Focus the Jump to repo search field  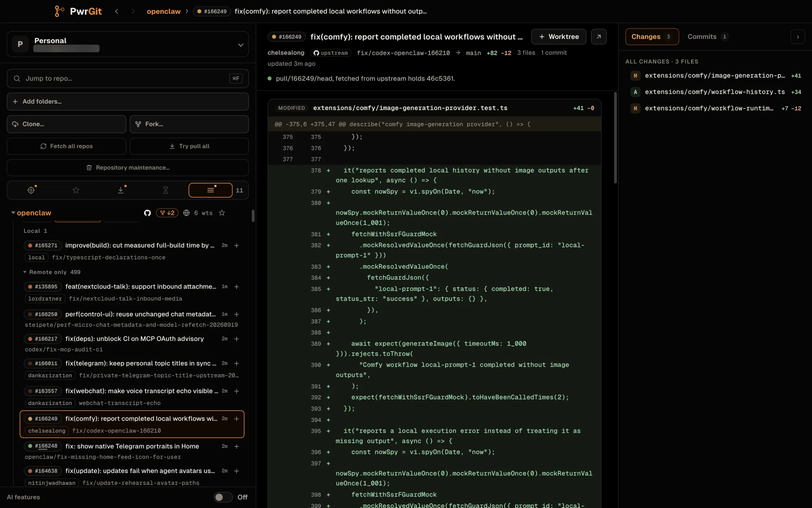[128, 78]
